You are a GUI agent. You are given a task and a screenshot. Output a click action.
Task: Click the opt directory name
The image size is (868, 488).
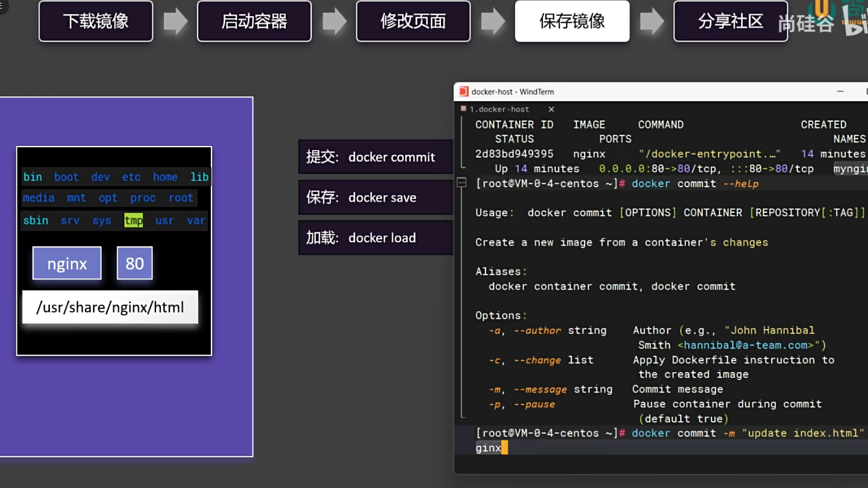click(108, 198)
